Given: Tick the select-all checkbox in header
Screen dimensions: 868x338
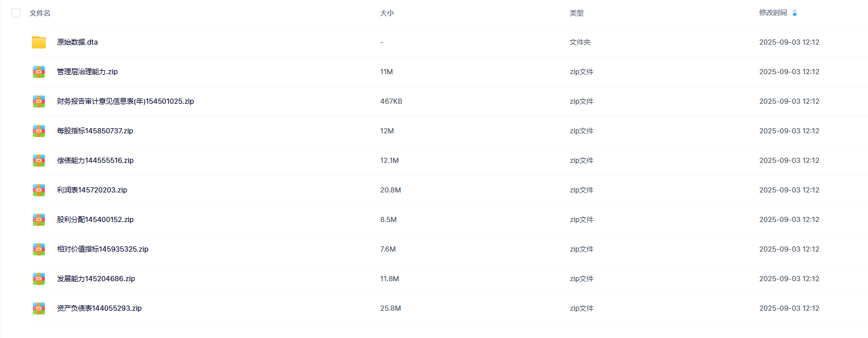Looking at the screenshot, I should point(16,13).
